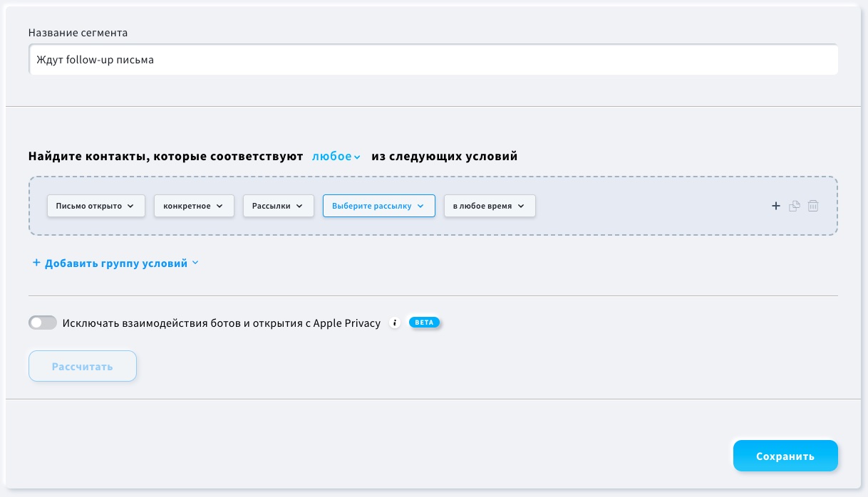
Task: Toggle the bot interactions exclusion switch
Action: point(43,323)
